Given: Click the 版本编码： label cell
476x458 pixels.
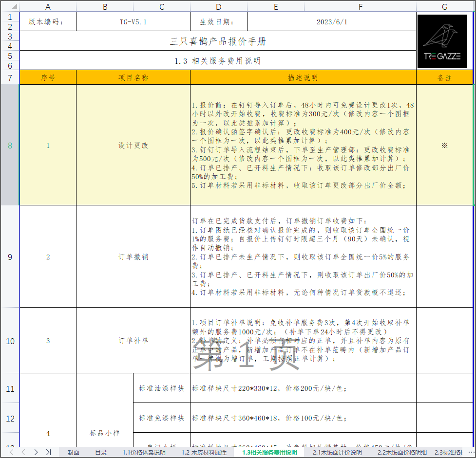Looking at the screenshot, I should tap(48, 21).
